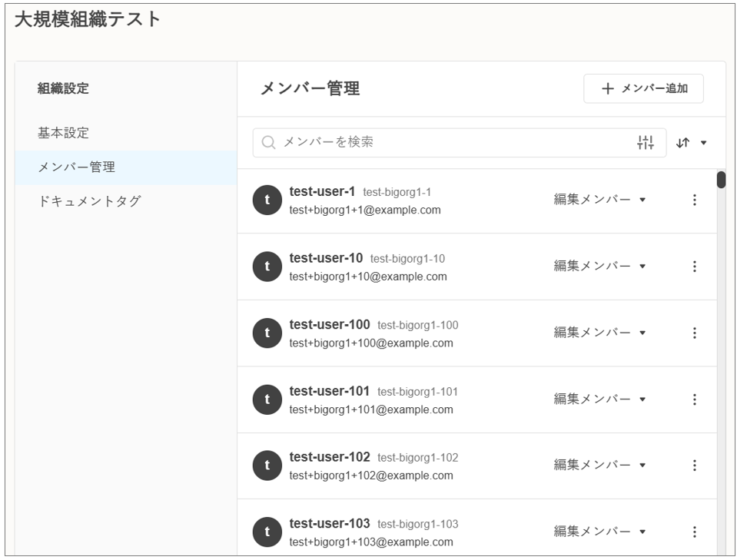The image size is (747, 560).
Task: Open three-dot menu for test-user-103
Action: [694, 532]
